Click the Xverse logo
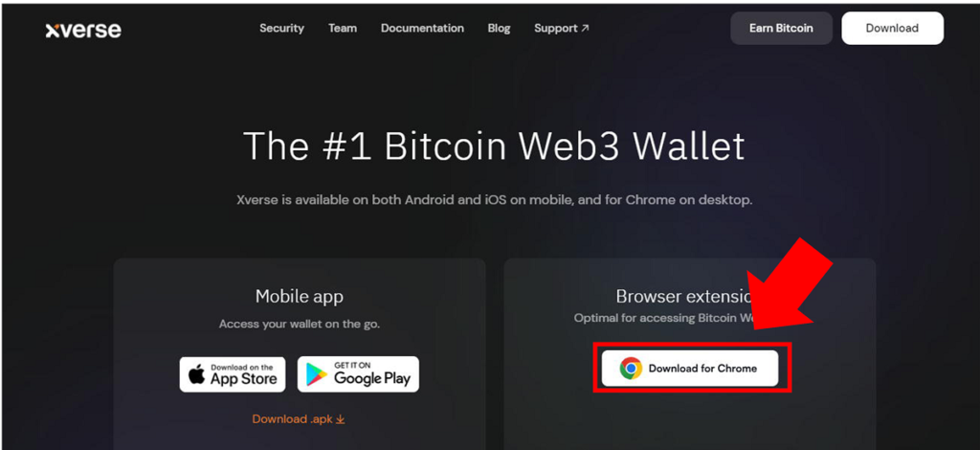 [83, 30]
